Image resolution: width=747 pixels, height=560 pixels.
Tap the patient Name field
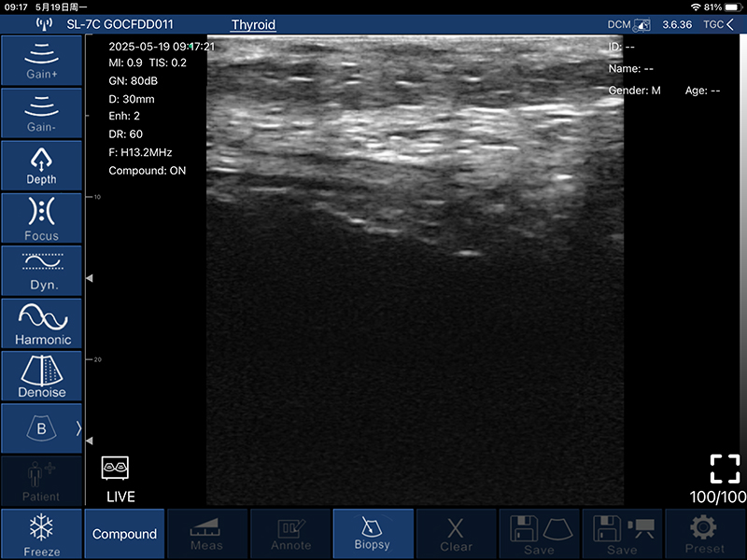(631, 68)
